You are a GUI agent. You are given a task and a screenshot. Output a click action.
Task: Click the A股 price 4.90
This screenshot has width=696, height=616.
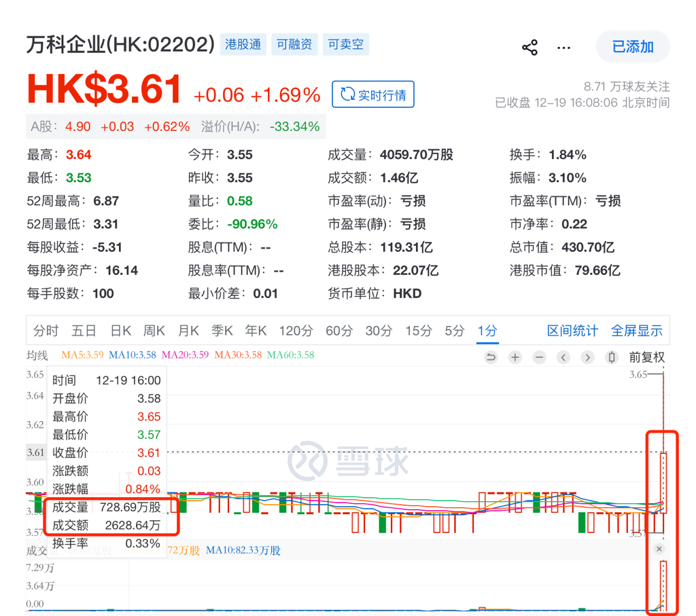[77, 127]
